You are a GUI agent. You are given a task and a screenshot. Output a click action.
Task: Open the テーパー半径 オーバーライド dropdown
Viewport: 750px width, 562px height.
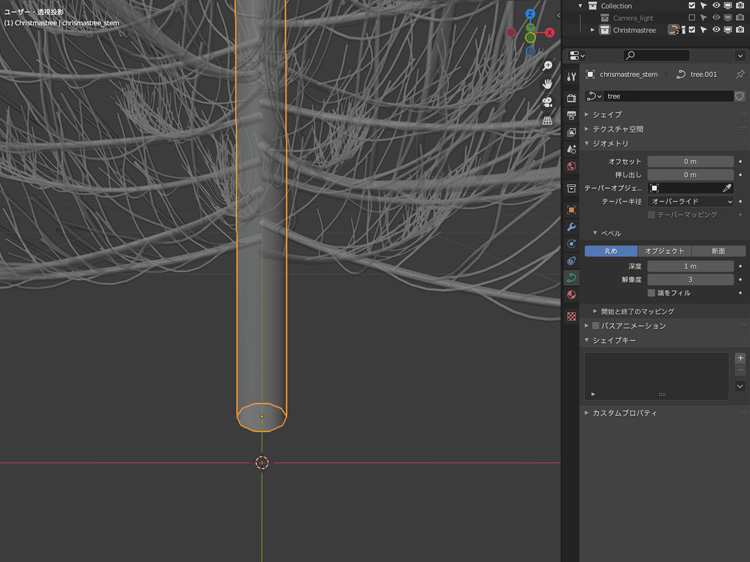pos(691,202)
